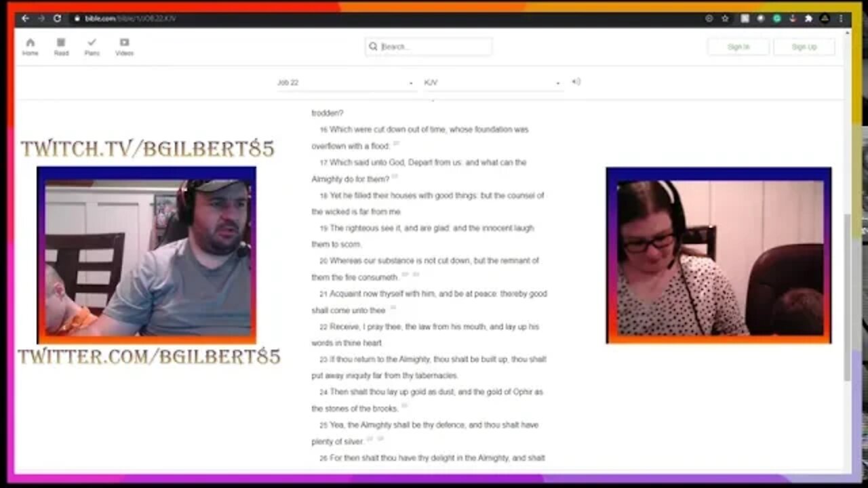Click verse 22 "Receive, I pray thee"
This screenshot has width=868, height=488.
(425, 335)
